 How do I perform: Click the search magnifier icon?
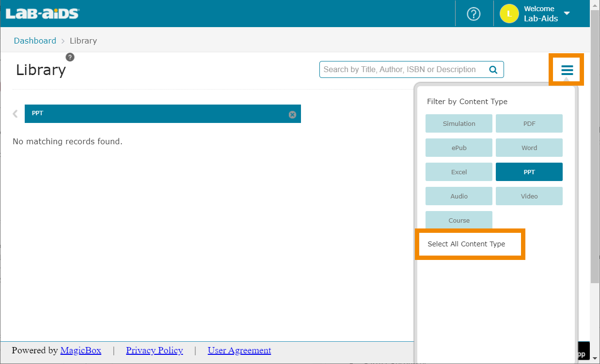pyautogui.click(x=493, y=70)
